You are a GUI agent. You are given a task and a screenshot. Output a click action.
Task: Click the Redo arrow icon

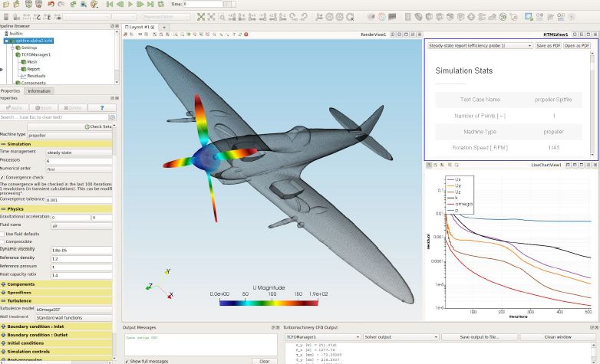click(61, 4)
